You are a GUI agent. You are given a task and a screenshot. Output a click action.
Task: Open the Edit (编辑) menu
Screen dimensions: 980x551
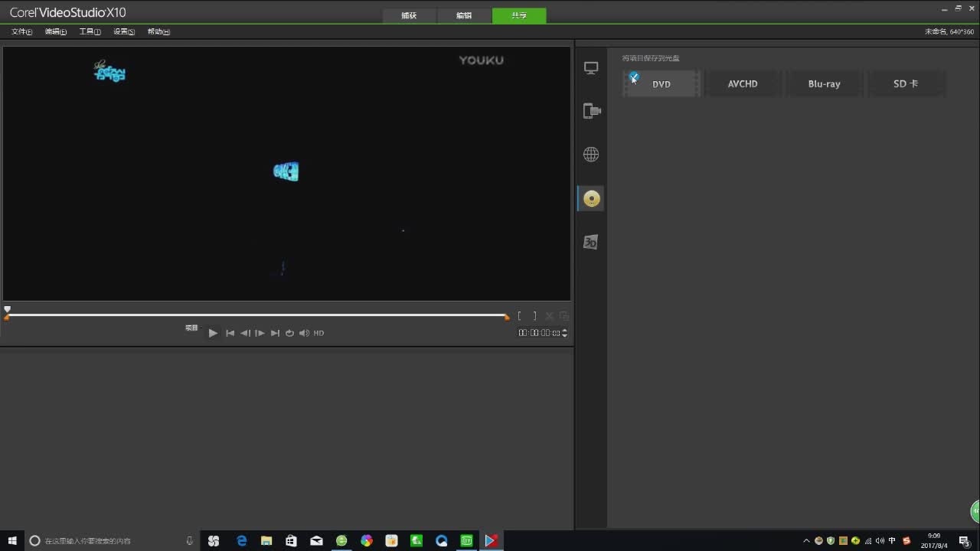tap(56, 31)
